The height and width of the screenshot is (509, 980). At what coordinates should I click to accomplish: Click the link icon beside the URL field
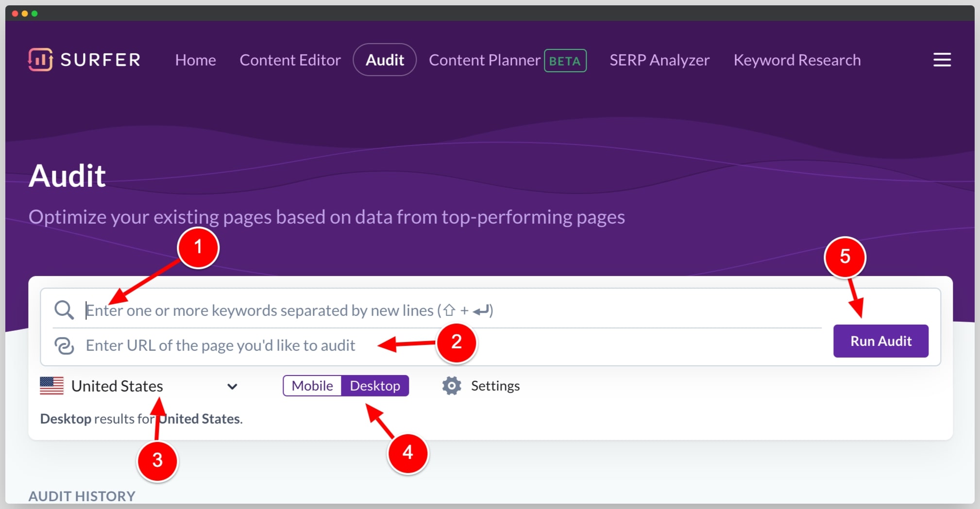pos(64,345)
